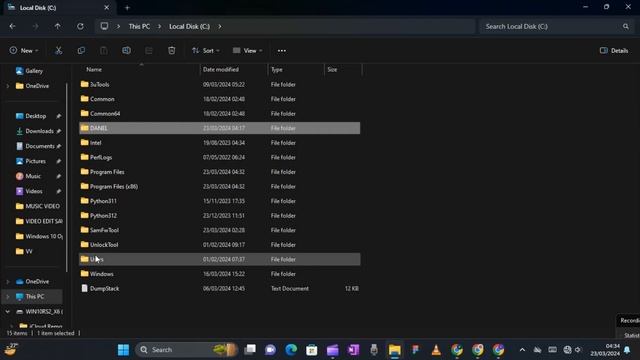The image size is (640, 360).
Task: Expand chevron after Local Disk (C:) breadcrumb
Action: (220, 27)
